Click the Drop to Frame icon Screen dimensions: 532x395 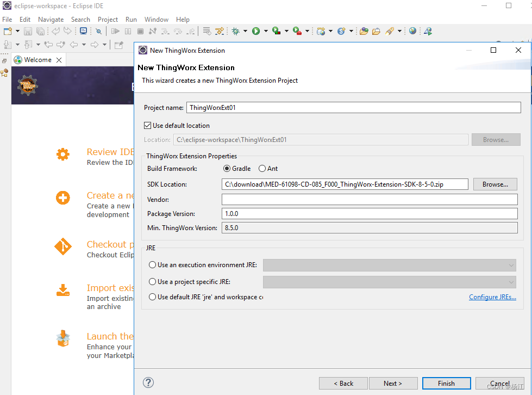[206, 31]
